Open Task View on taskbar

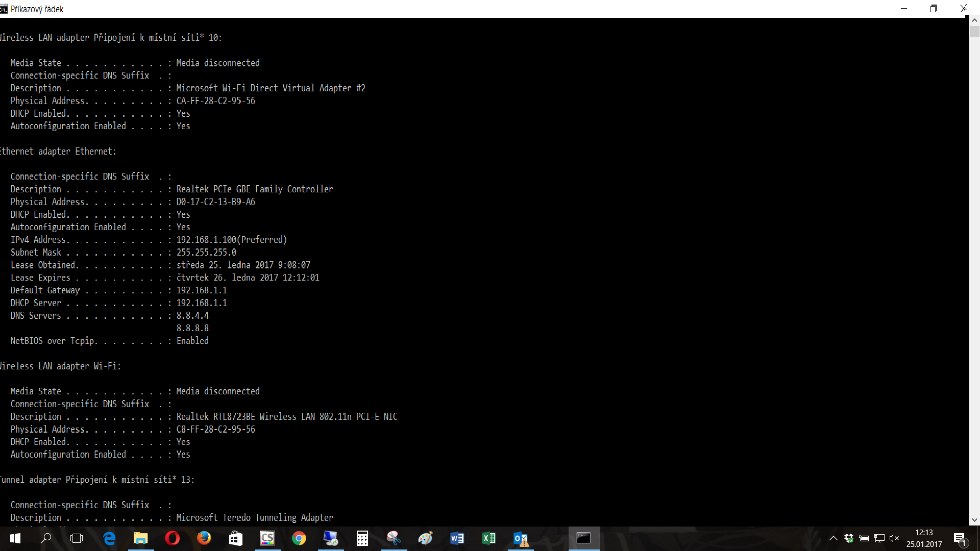pos(77,538)
